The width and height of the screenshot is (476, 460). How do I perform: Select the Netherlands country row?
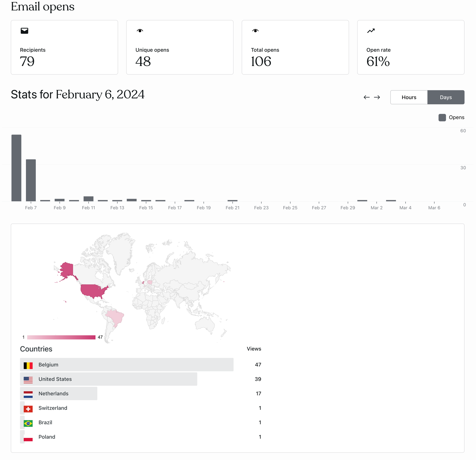pyautogui.click(x=59, y=393)
